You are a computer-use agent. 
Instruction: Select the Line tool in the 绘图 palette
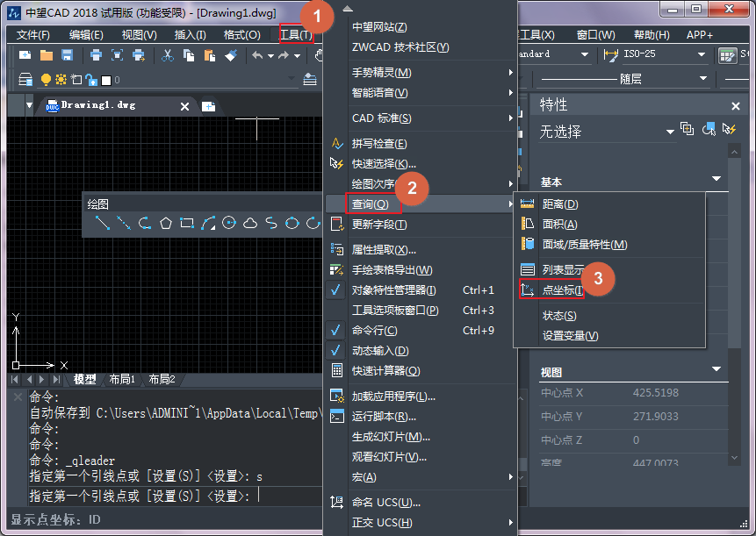104,222
